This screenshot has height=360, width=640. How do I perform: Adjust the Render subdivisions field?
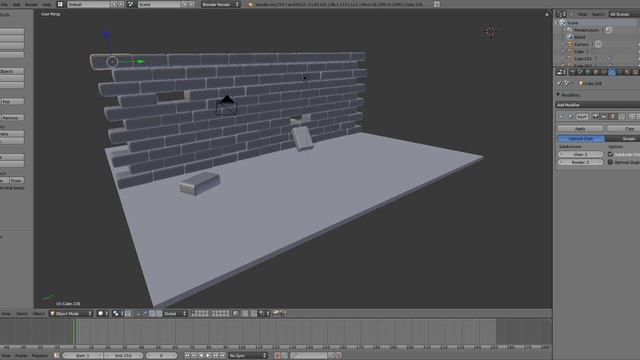pyautogui.click(x=580, y=162)
